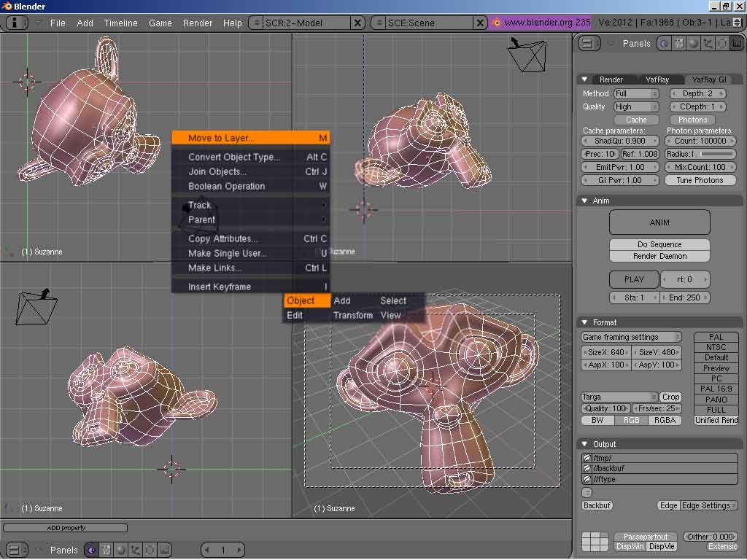Click the ADD property button

pos(66,528)
